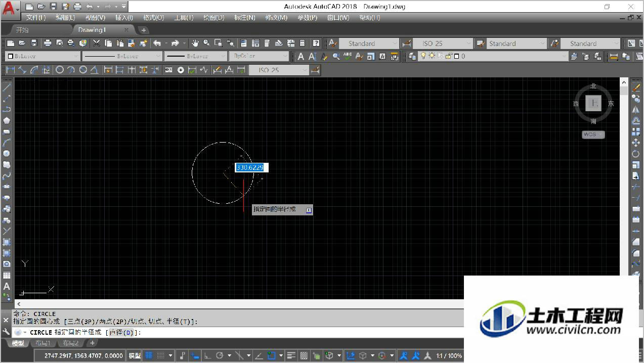Toggle lineweight display in status bar
The image size is (644, 363).
pos(291,355)
